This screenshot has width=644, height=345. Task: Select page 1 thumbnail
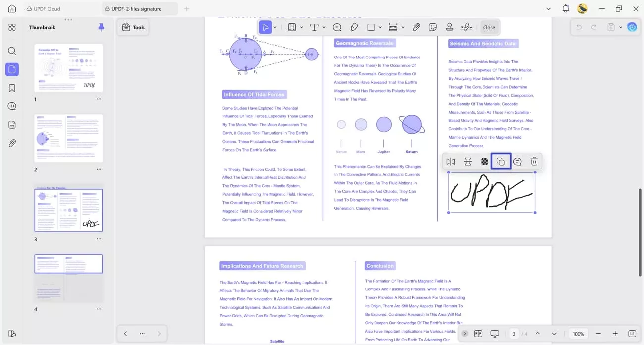(68, 68)
